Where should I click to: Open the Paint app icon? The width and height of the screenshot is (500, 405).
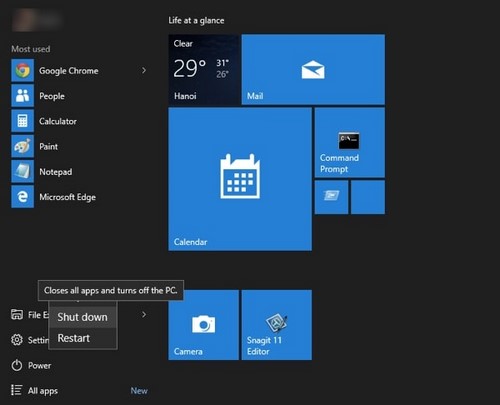pyautogui.click(x=23, y=146)
